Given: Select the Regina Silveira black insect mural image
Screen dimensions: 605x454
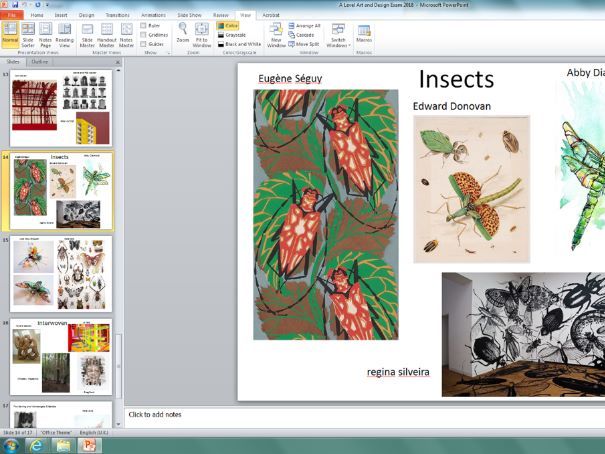Looking at the screenshot, I should click(x=523, y=334).
